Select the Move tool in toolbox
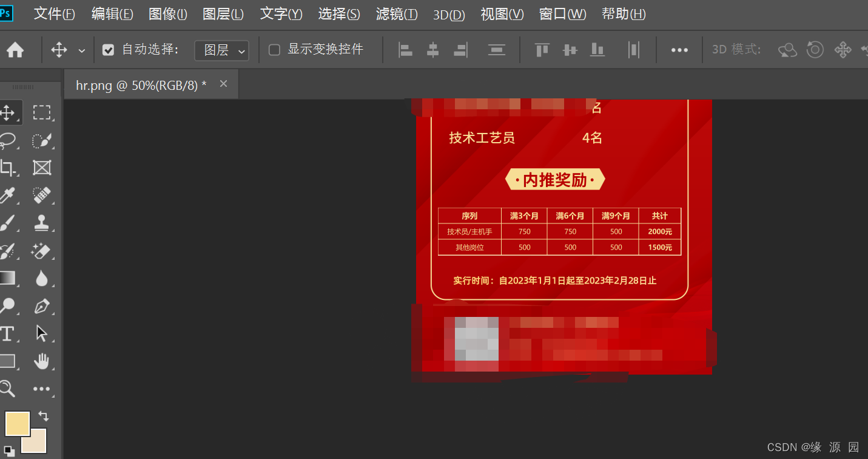This screenshot has height=459, width=868. click(x=7, y=112)
